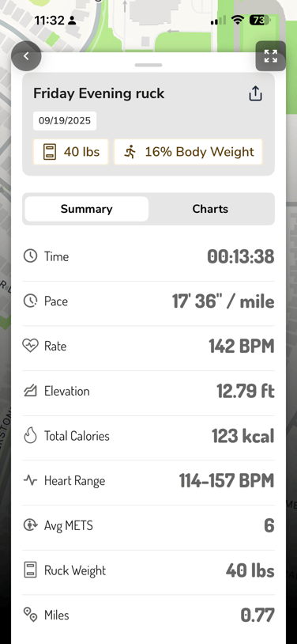
Task: Click the elevation icon
Action: tap(30, 391)
